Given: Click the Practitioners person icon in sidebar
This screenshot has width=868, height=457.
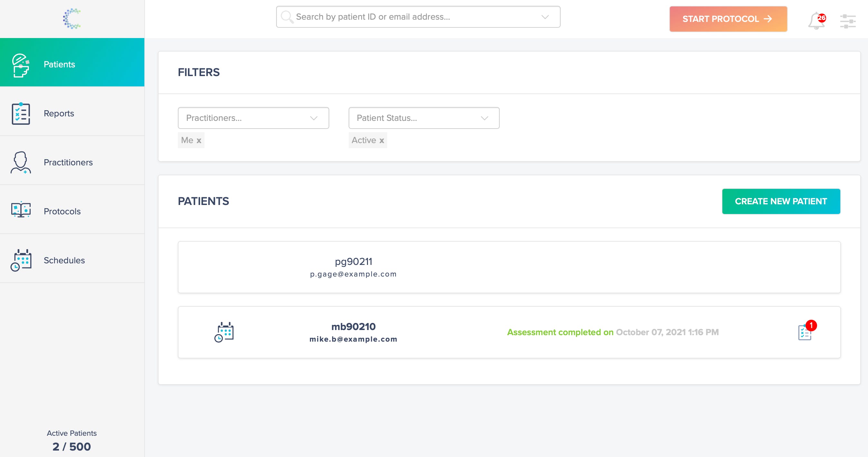Looking at the screenshot, I should 21,162.
